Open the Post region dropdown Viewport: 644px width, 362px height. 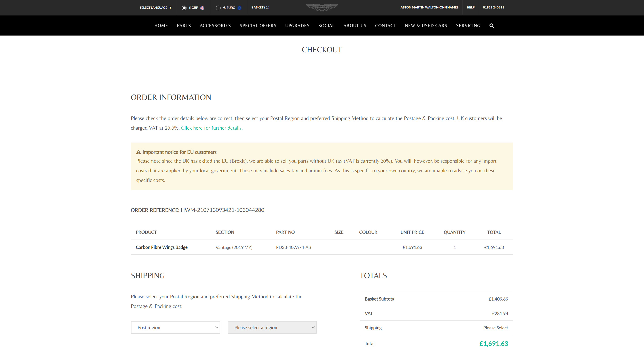175,327
